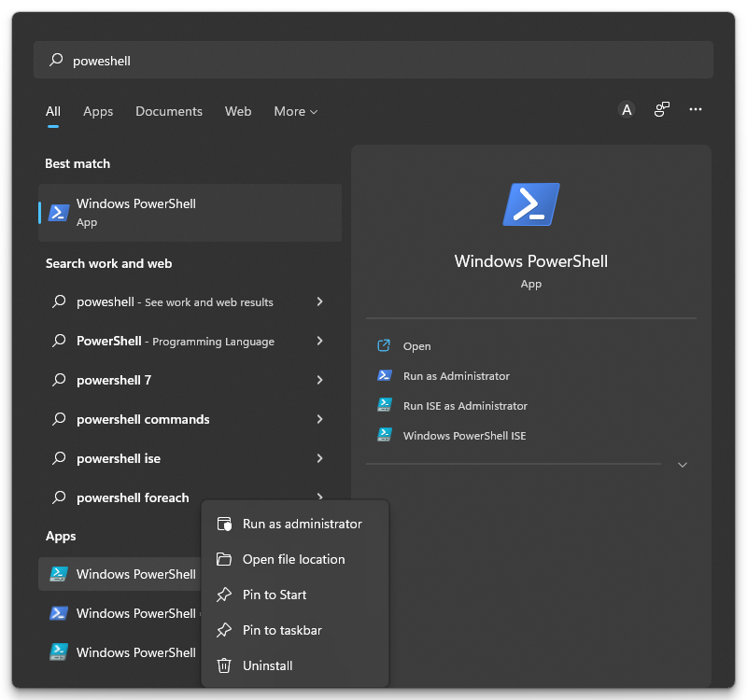Select the 'powershell 7' suggestion
This screenshot has width=747, height=700.
190,380
